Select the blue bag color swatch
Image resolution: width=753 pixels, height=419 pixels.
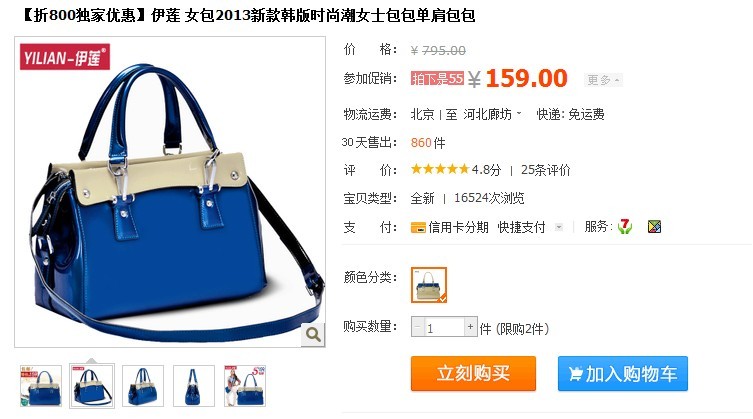point(429,285)
